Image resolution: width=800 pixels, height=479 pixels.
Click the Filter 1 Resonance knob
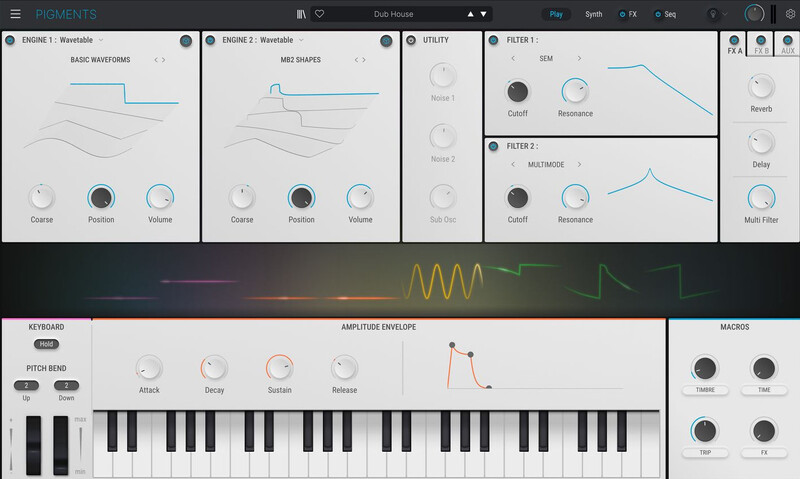(x=576, y=92)
